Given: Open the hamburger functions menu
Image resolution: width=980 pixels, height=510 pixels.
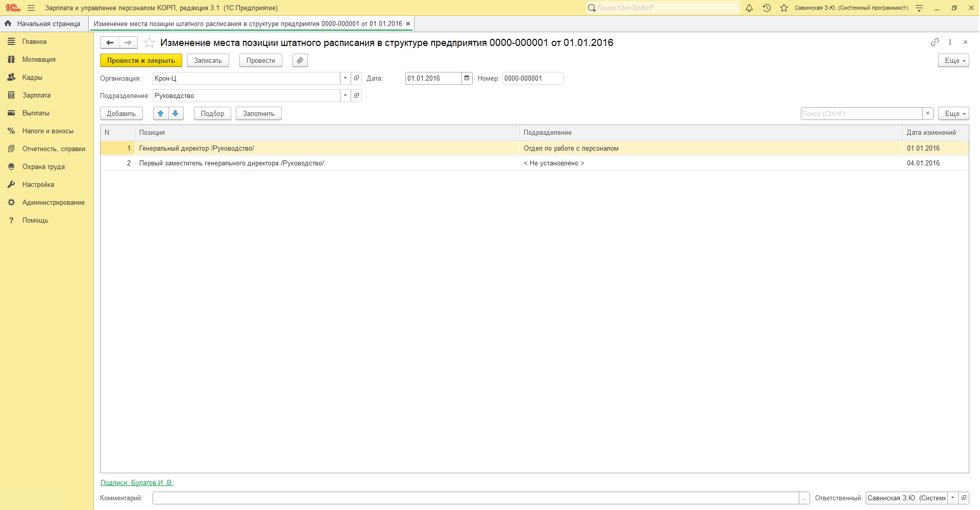Looking at the screenshot, I should point(31,8).
